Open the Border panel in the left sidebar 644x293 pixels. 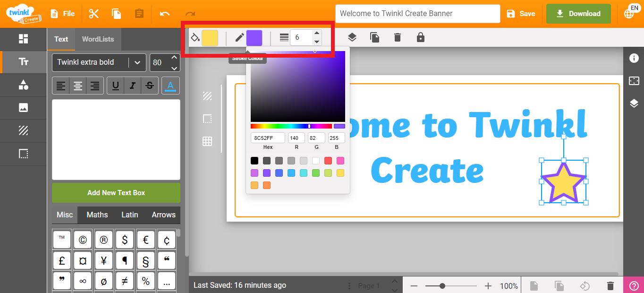tap(23, 154)
